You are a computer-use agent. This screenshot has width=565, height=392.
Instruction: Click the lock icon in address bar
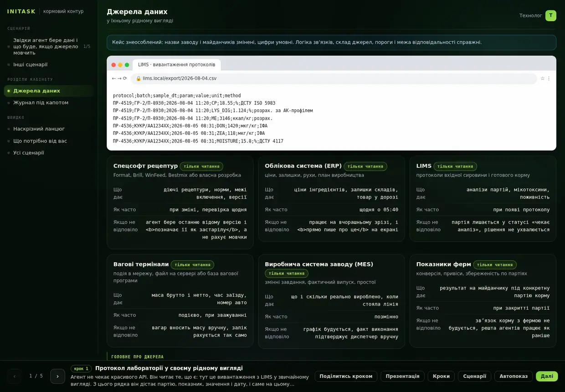[139, 78]
